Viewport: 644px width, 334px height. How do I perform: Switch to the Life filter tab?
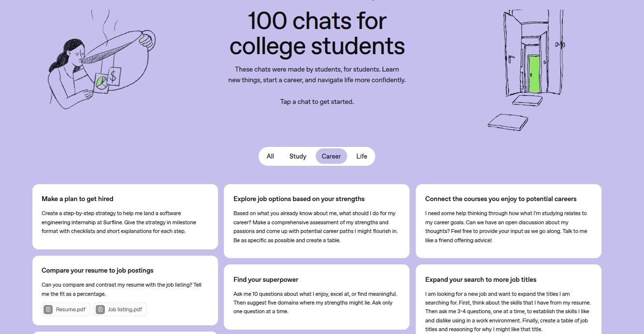362,156
